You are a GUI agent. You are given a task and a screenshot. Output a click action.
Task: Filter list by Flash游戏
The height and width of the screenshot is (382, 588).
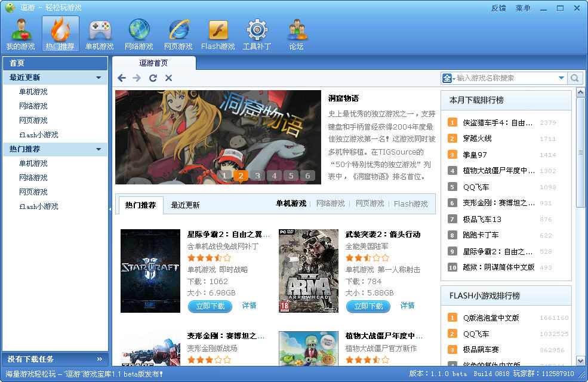(x=411, y=204)
